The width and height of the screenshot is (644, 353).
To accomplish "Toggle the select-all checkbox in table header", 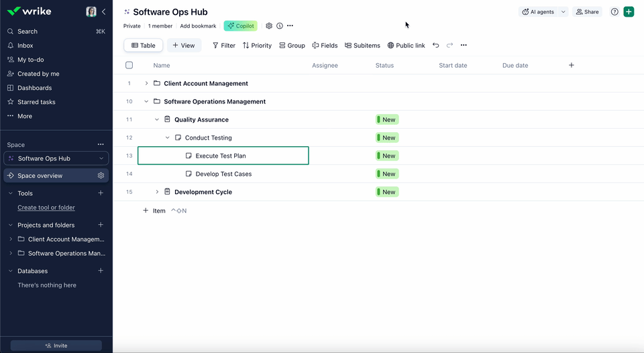I will point(129,65).
